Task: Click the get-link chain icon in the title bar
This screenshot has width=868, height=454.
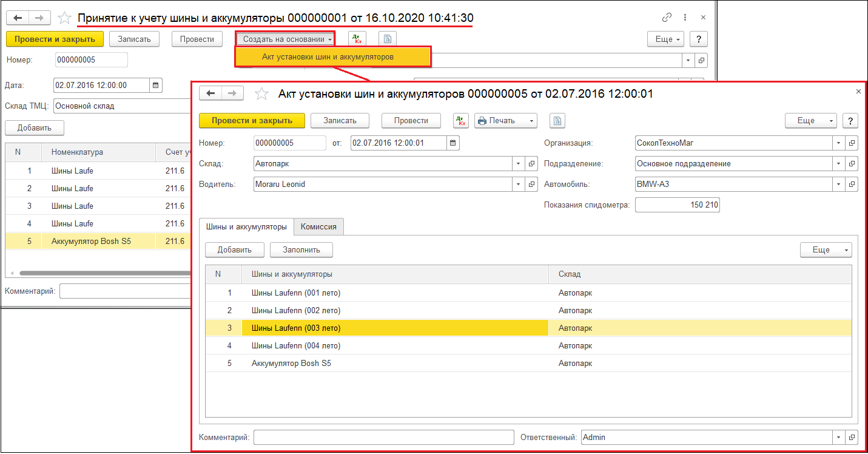Action: point(667,18)
